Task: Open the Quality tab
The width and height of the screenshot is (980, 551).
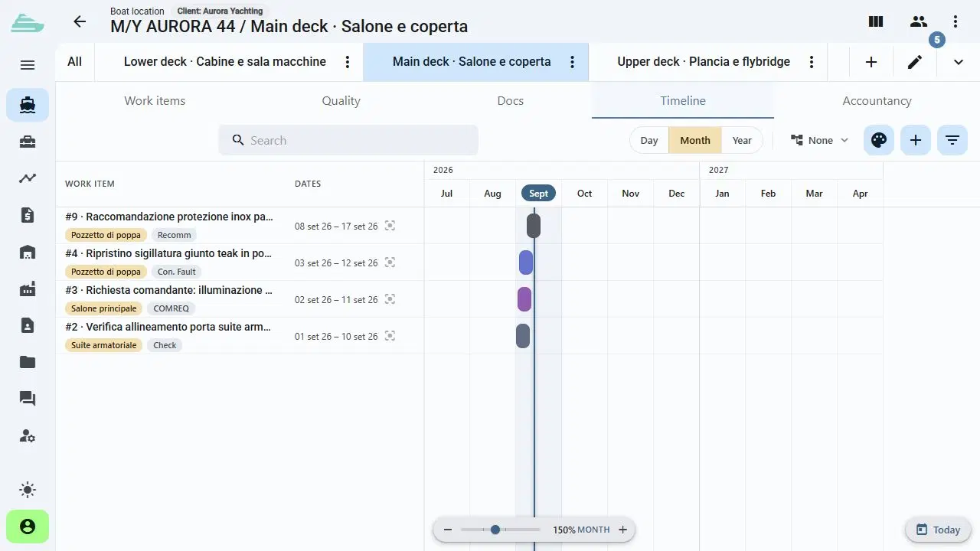Action: (x=341, y=100)
